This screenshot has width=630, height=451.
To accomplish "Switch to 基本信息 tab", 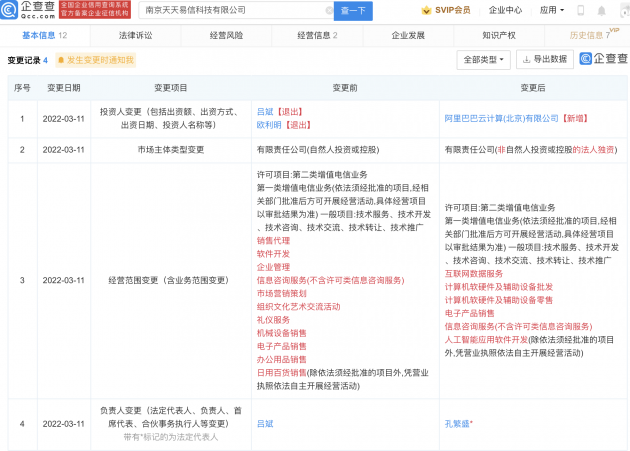I will (44, 35).
